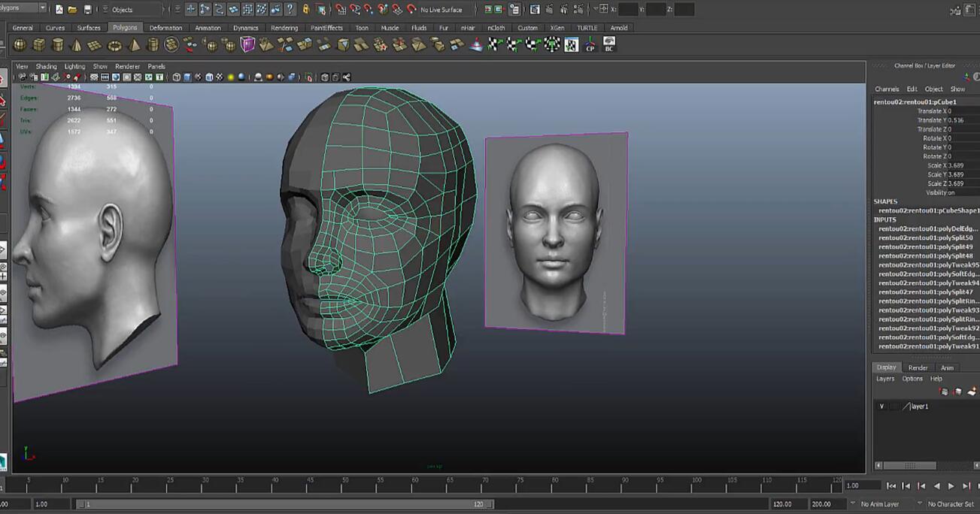Select the polySplit50 input node
This screenshot has height=514, width=980.
927,237
